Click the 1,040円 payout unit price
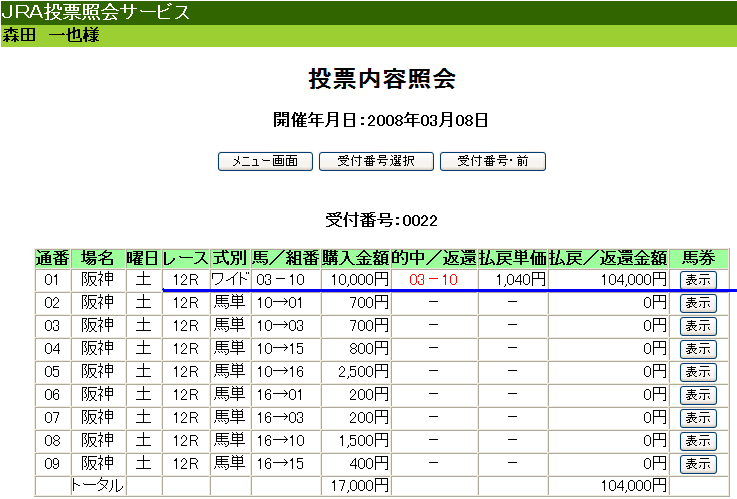 (521, 280)
